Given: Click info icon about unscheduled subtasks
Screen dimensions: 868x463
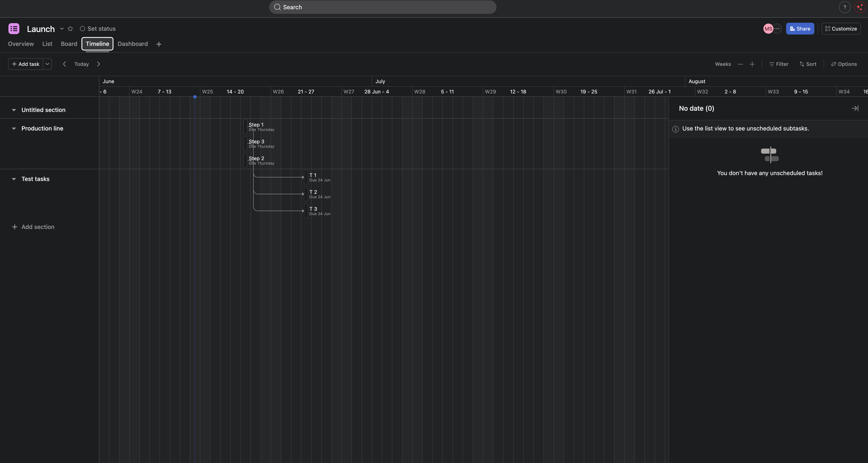Looking at the screenshot, I should coord(675,129).
